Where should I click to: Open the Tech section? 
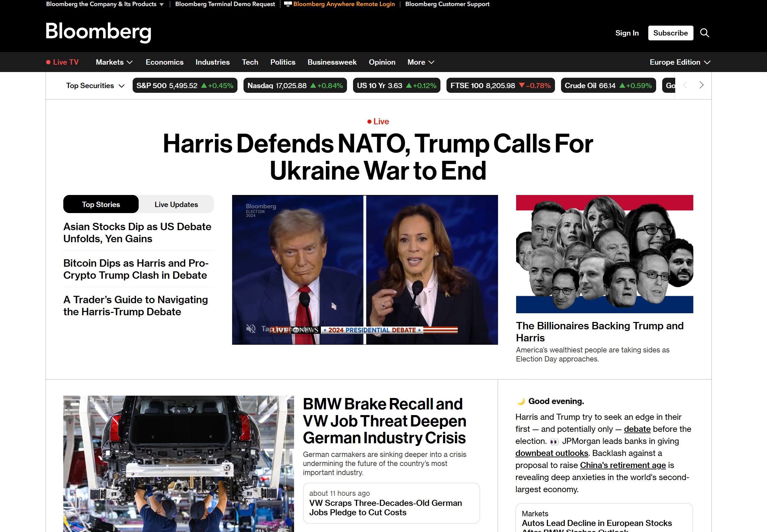[250, 62]
